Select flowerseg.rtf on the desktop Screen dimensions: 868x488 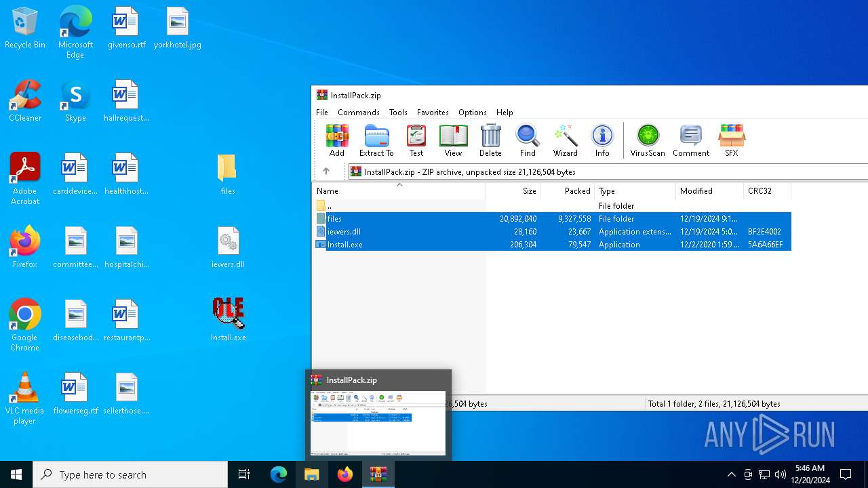tap(75, 394)
